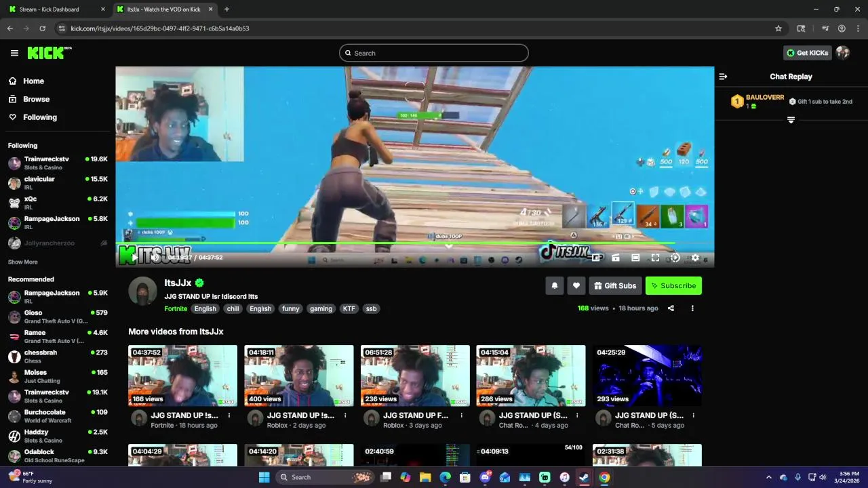Open Discord from taskbar

tap(486, 477)
